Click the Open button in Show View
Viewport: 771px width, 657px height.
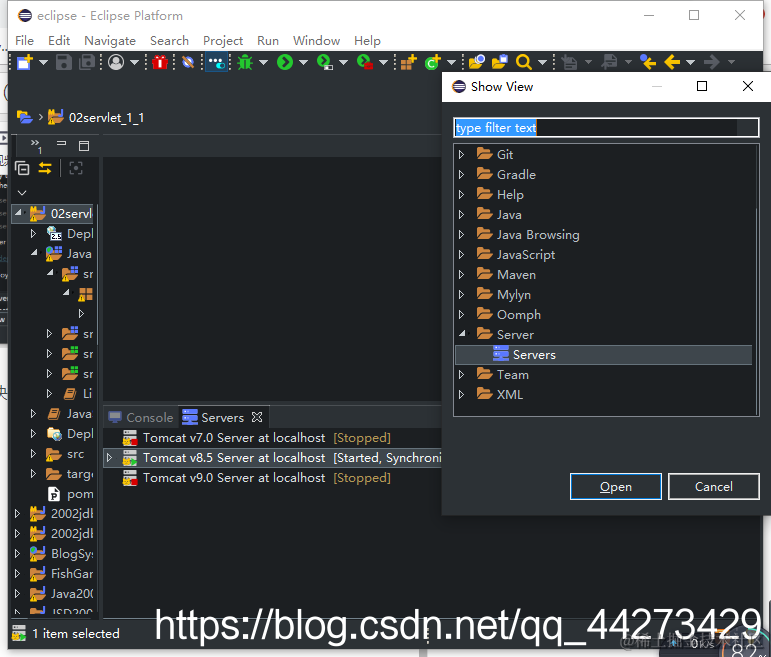click(616, 487)
